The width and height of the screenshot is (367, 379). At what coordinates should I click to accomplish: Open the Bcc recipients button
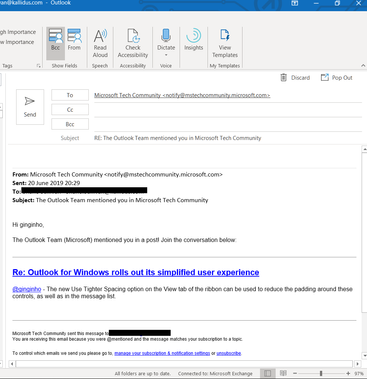(x=70, y=124)
